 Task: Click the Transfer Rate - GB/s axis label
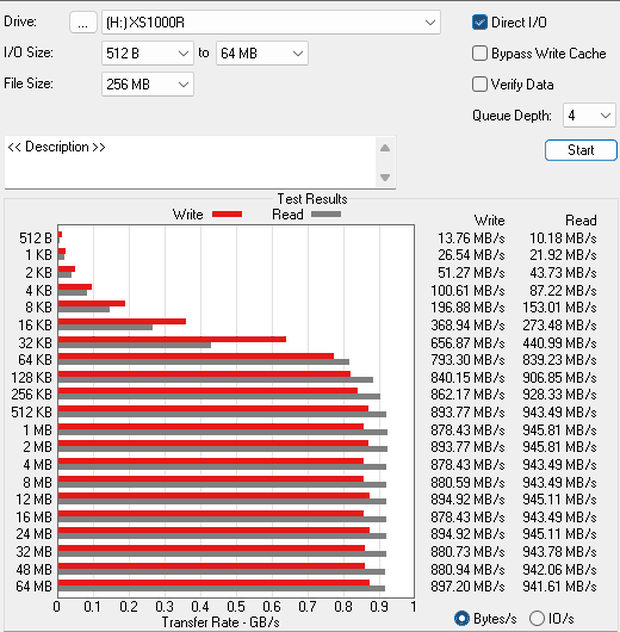[221, 622]
